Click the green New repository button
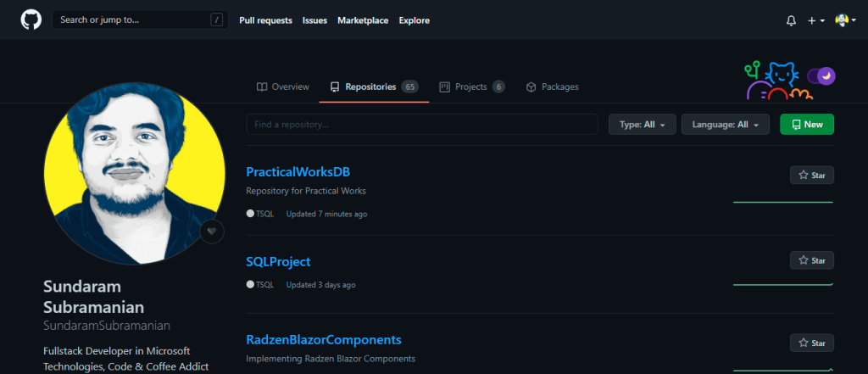Screen dimensions: 868x374 (806, 125)
